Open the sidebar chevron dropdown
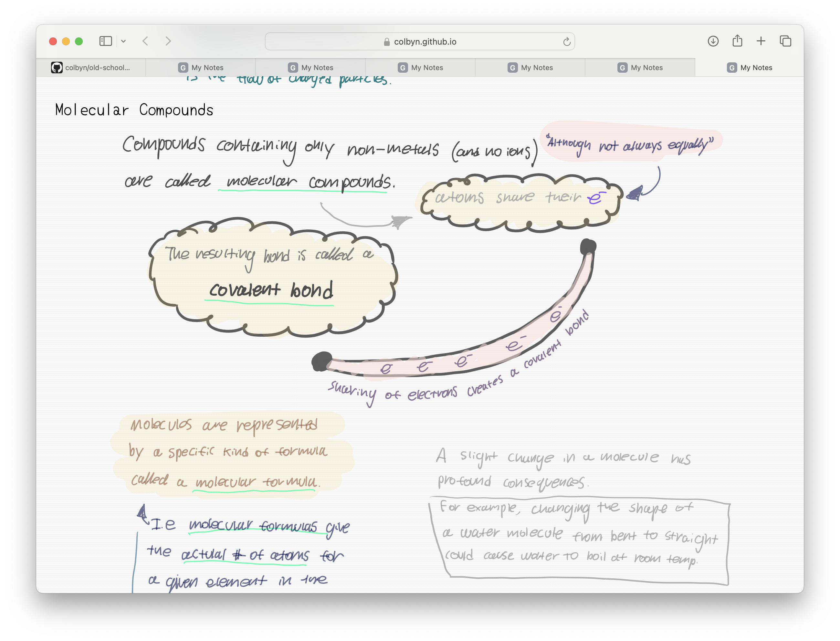The height and width of the screenshot is (641, 840). (x=123, y=41)
